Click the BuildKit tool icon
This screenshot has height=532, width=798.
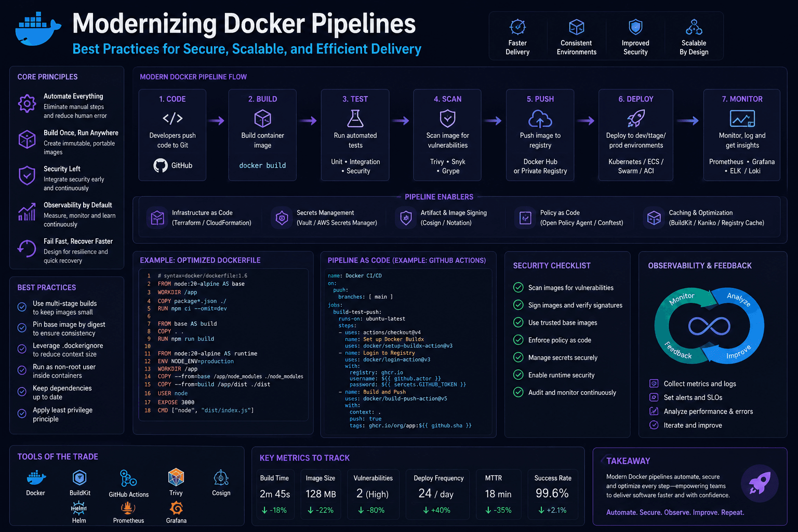[x=79, y=477]
